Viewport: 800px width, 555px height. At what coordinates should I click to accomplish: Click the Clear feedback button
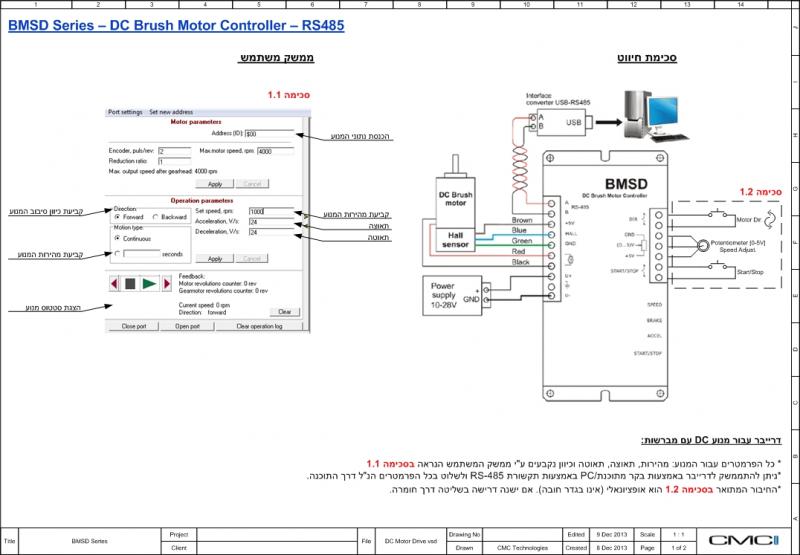(x=285, y=312)
